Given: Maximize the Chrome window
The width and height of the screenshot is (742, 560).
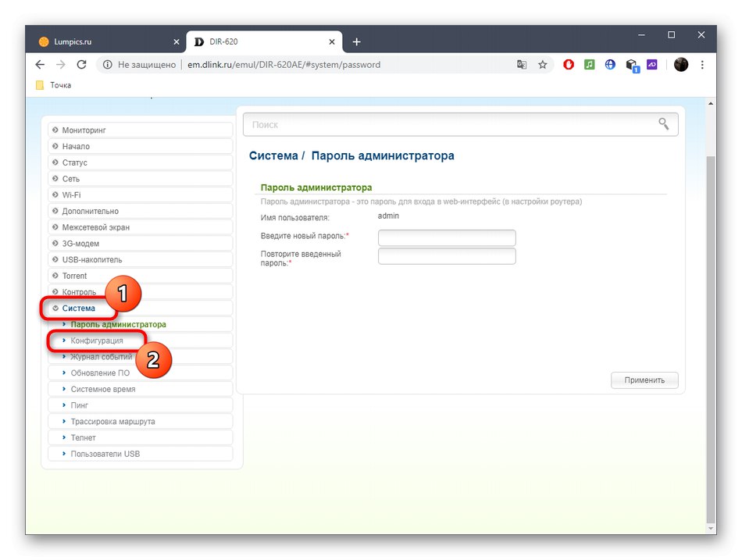Looking at the screenshot, I should point(671,35).
